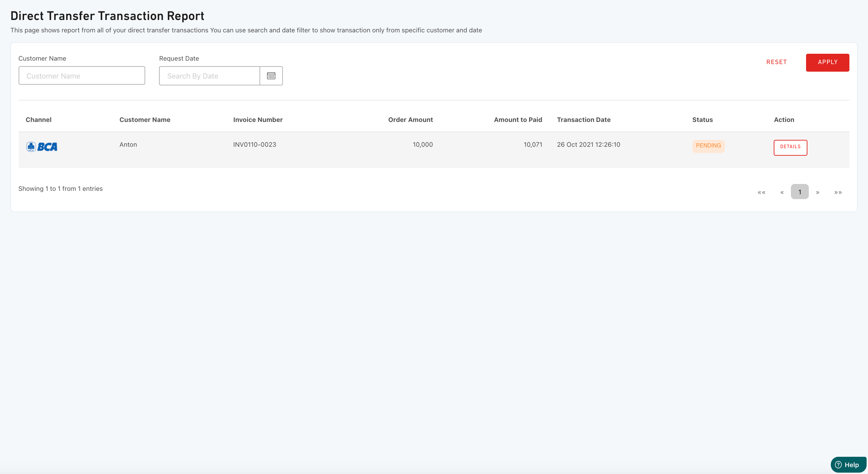
Task: Click the BCA bank channel logo
Action: pos(42,147)
